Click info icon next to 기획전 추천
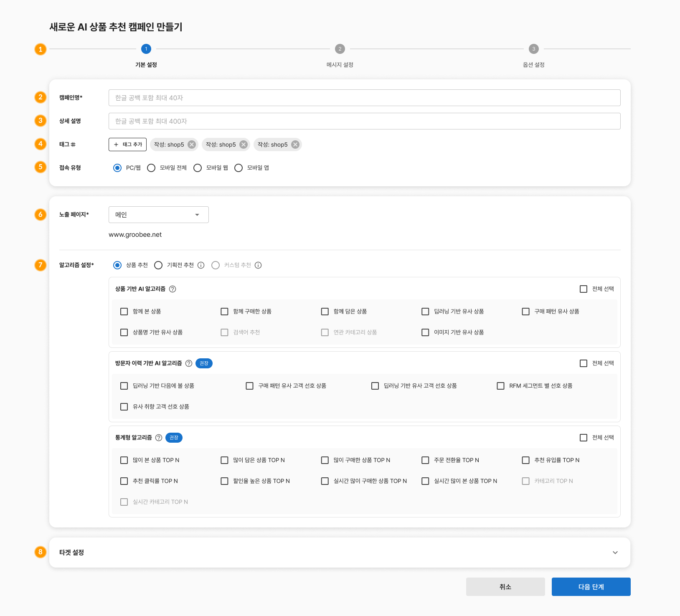 coord(201,265)
